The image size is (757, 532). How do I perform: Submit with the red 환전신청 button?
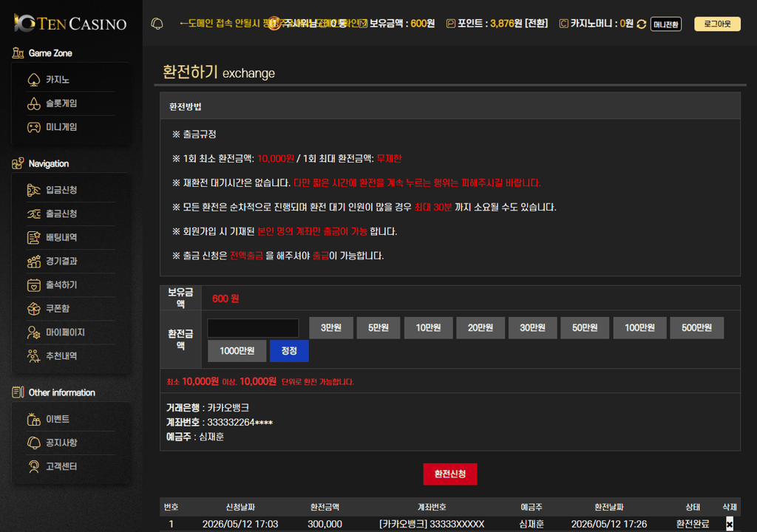(x=450, y=474)
